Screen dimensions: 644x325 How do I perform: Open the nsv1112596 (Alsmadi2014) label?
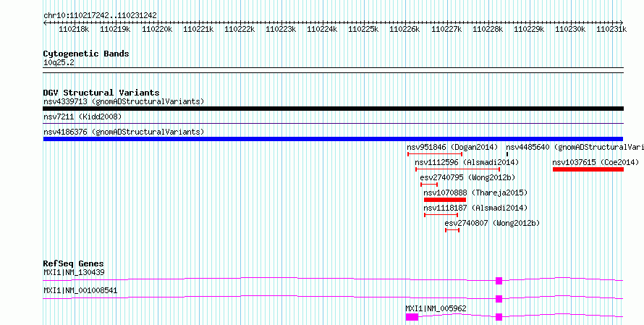coord(467,162)
